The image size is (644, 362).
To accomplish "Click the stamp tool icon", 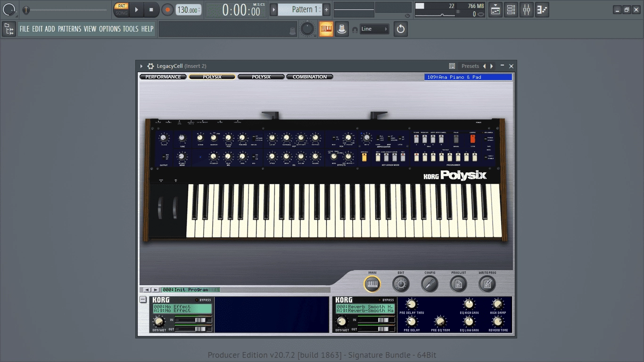I will click(342, 29).
